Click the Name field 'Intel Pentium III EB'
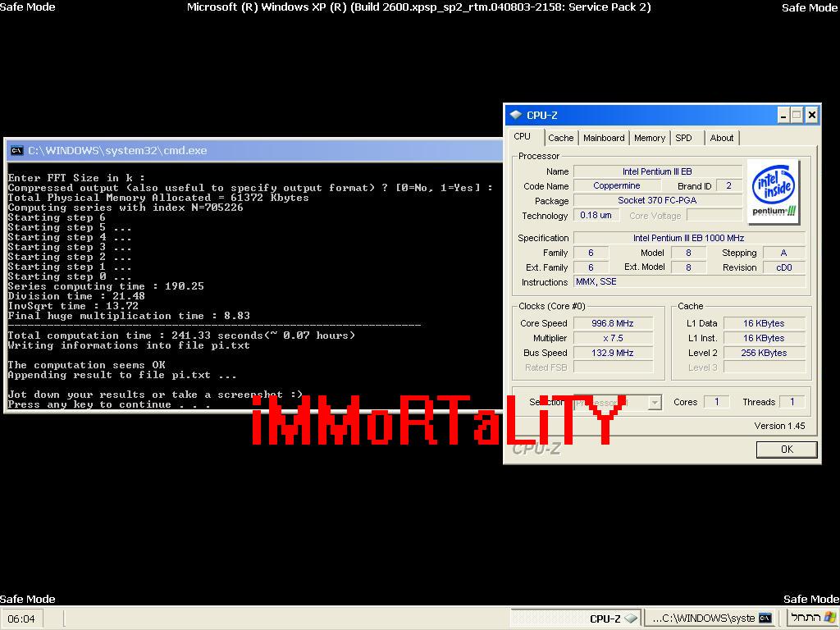The height and width of the screenshot is (630, 840). click(657, 171)
